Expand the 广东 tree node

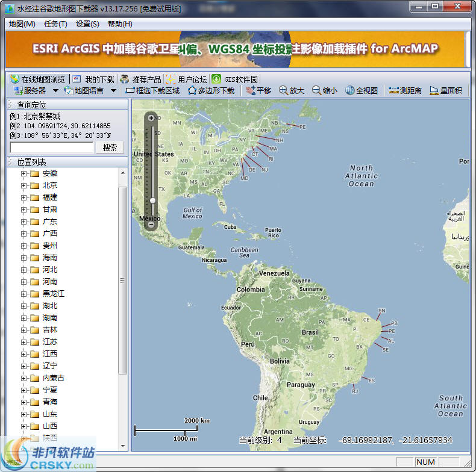point(23,222)
